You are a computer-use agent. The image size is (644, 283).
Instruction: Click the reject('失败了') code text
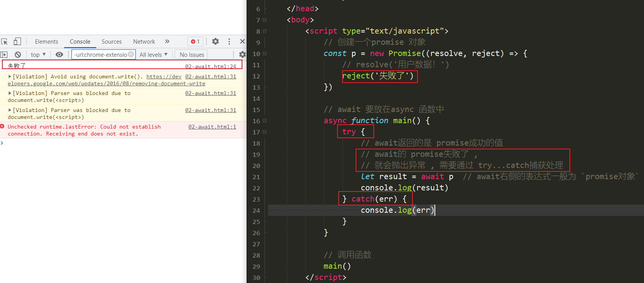coord(378,76)
